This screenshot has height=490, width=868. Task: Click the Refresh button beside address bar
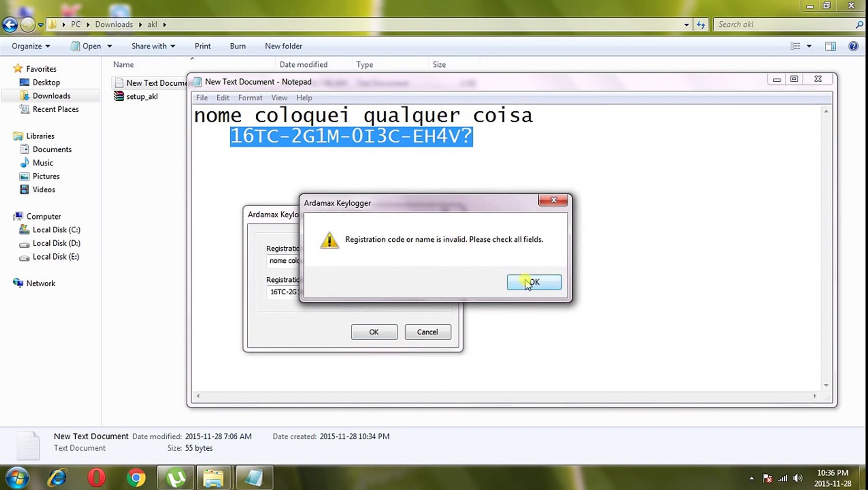(x=701, y=24)
